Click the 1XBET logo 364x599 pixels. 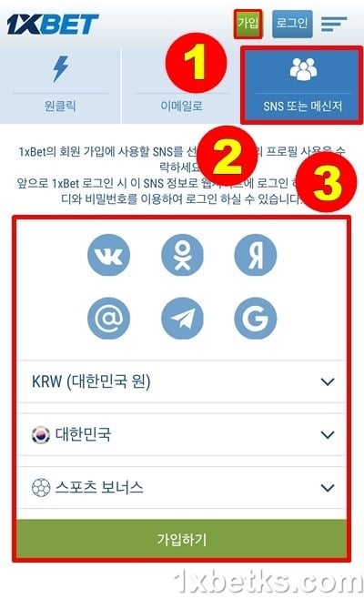[x=53, y=25]
